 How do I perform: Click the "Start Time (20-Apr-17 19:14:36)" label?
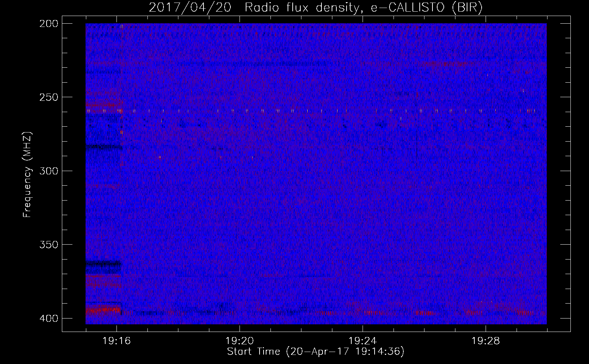pos(316,352)
